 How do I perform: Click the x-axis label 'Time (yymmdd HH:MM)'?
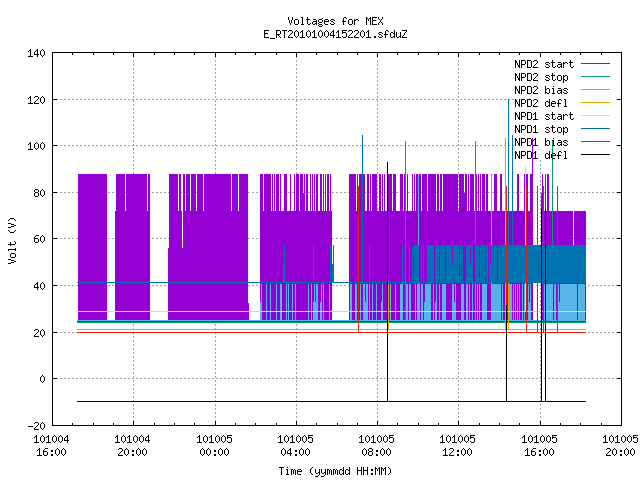[x=335, y=471]
